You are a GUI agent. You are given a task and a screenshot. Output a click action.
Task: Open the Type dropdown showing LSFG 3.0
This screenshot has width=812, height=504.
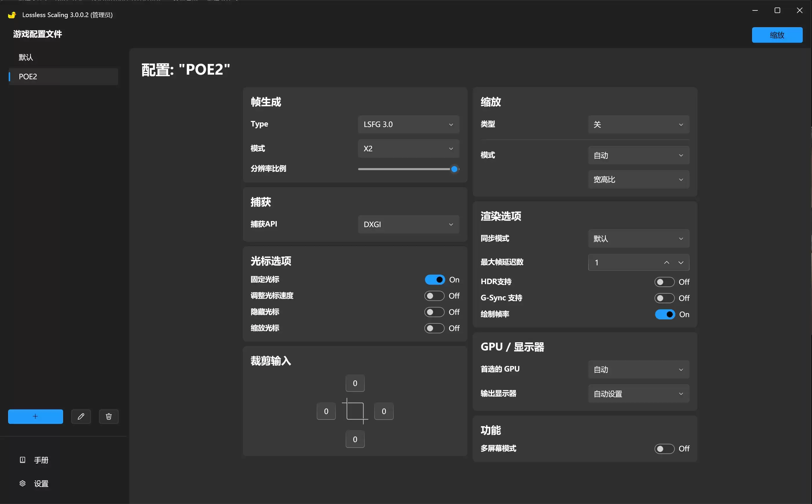408,124
